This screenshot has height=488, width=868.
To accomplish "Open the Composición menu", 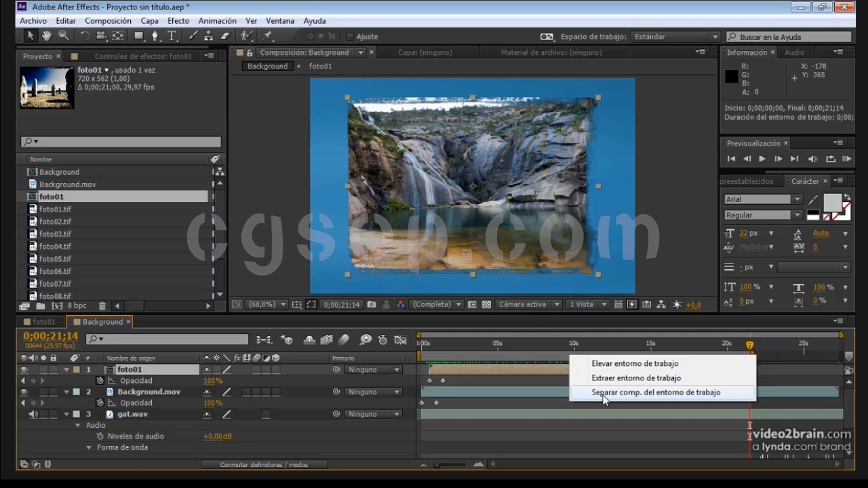I will 108,21.
